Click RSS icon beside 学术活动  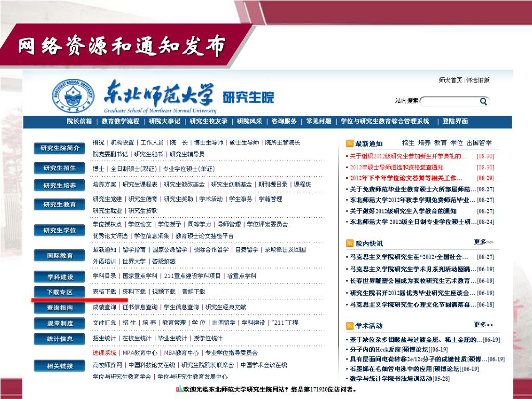350,326
